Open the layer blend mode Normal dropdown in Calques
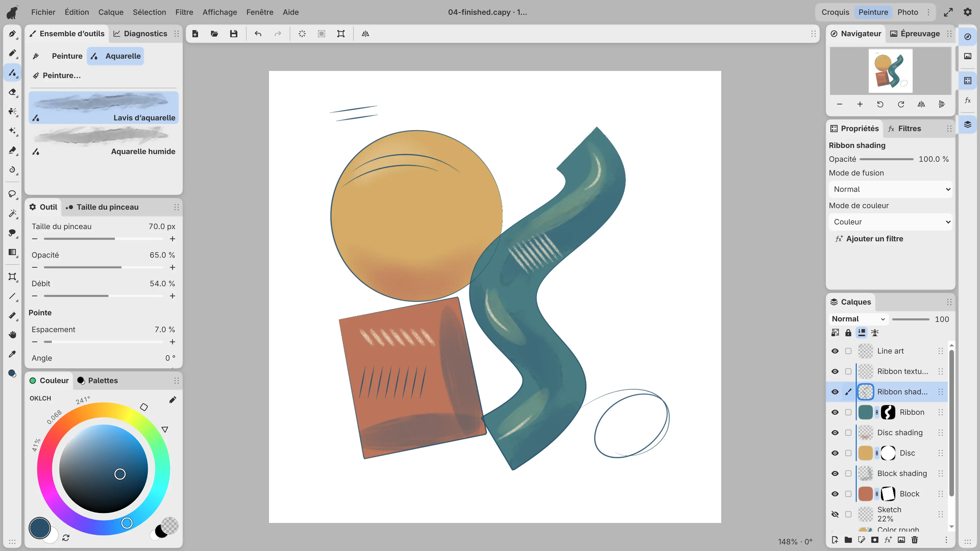The height and width of the screenshot is (551, 980). point(858,319)
